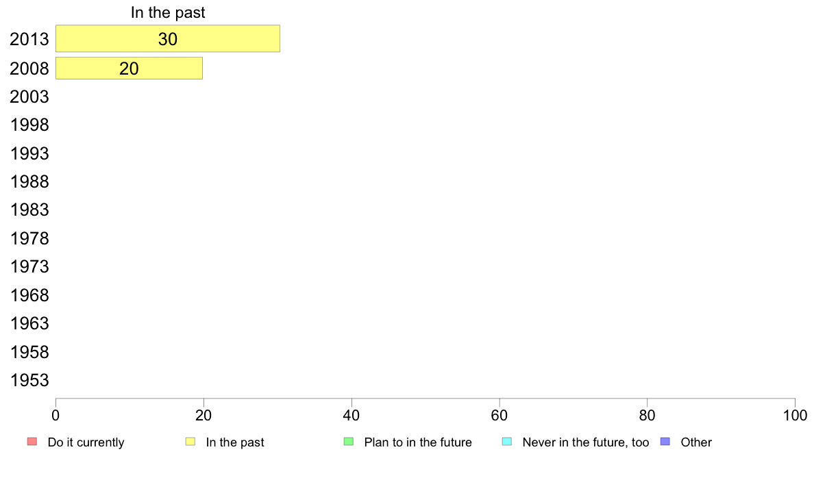The height and width of the screenshot is (504, 814).
Task: Click the 1953 year label
Action: coord(29,381)
